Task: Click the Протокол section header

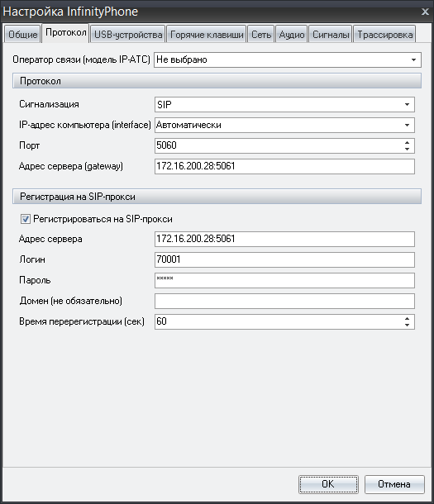Action: [217, 81]
